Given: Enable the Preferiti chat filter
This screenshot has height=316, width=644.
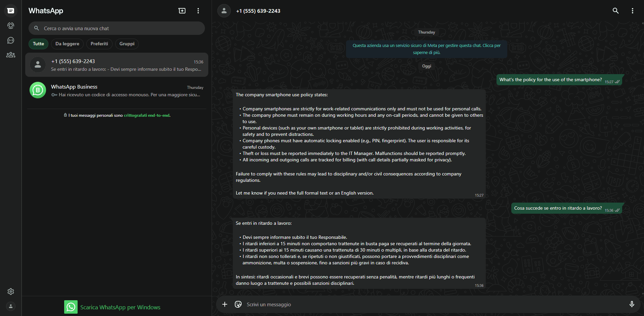Looking at the screenshot, I should [99, 44].
